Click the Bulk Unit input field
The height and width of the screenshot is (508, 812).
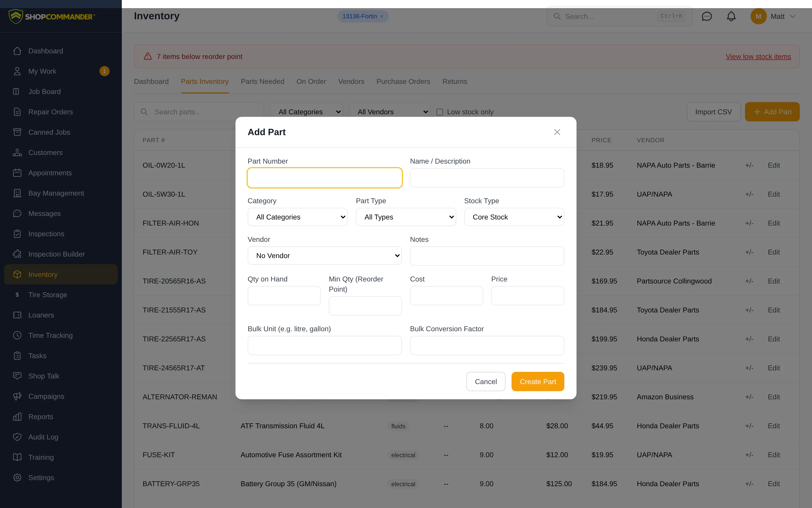point(325,345)
